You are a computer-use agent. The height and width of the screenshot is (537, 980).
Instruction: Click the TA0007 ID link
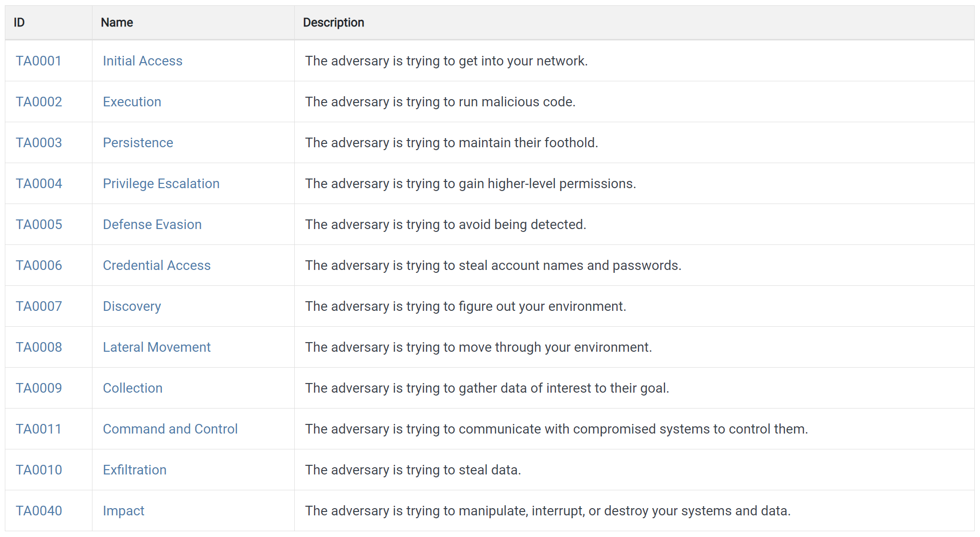tap(39, 307)
